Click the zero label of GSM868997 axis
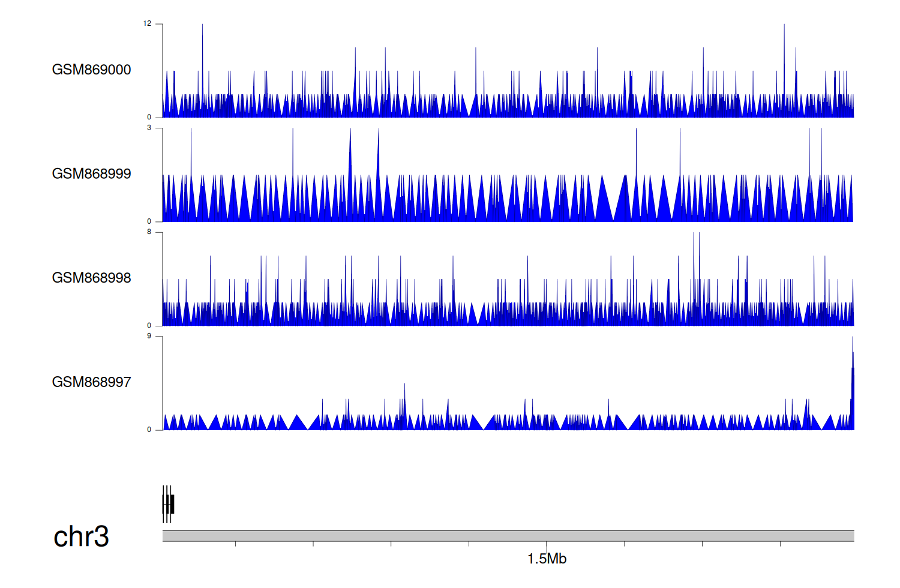The image size is (900, 588). pos(149,430)
